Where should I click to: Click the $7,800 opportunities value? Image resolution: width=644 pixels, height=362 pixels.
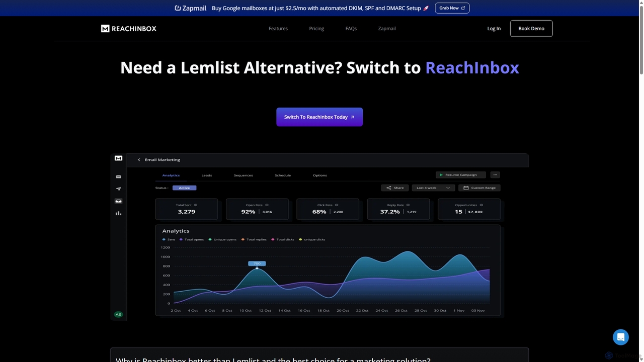coord(475,212)
